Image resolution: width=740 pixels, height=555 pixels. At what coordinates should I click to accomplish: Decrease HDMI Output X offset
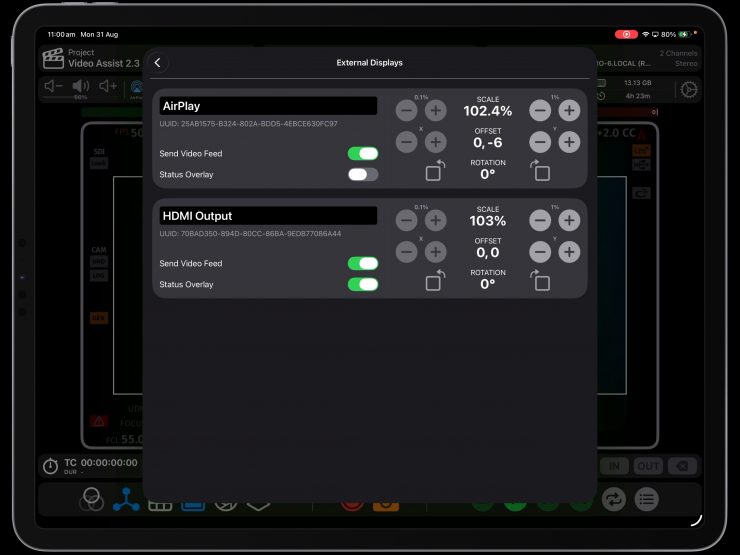click(406, 252)
